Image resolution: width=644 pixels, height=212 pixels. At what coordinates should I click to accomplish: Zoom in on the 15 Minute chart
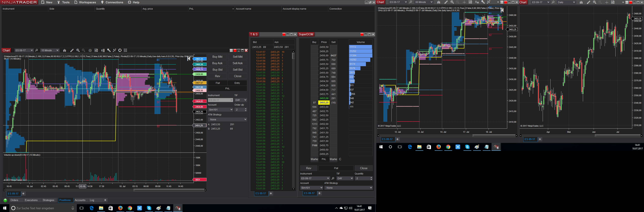[78, 51]
